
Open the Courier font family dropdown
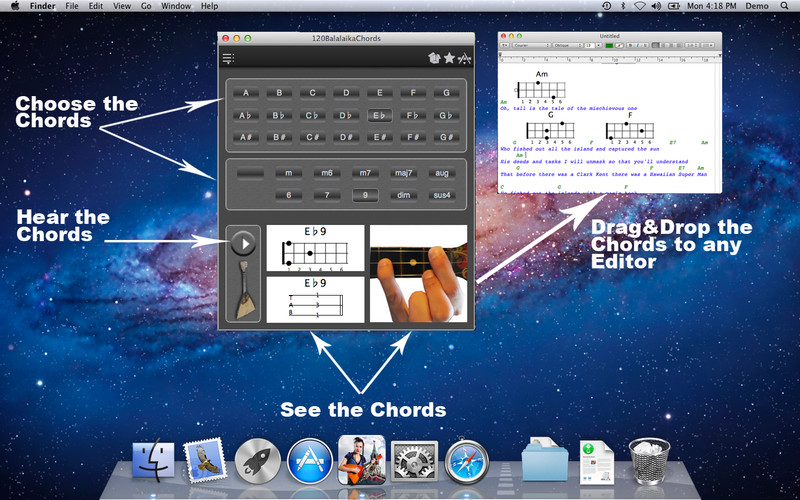click(x=531, y=45)
